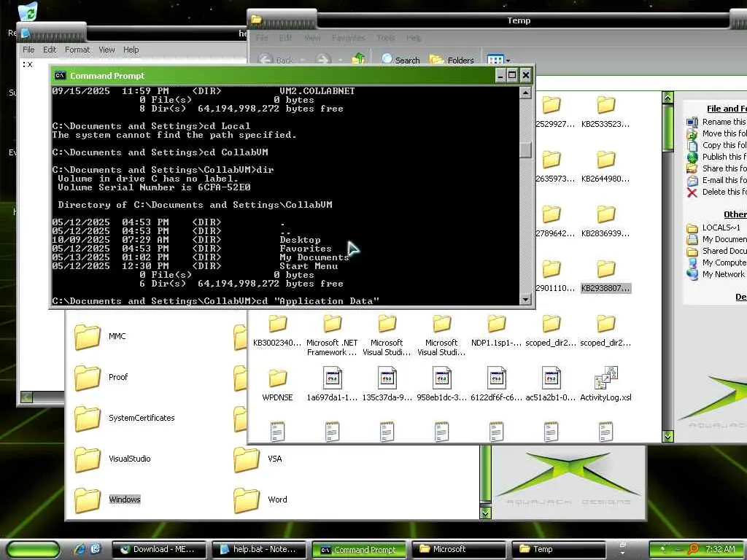
Task: Open Shared Documents in Other Places
Action: (x=716, y=251)
